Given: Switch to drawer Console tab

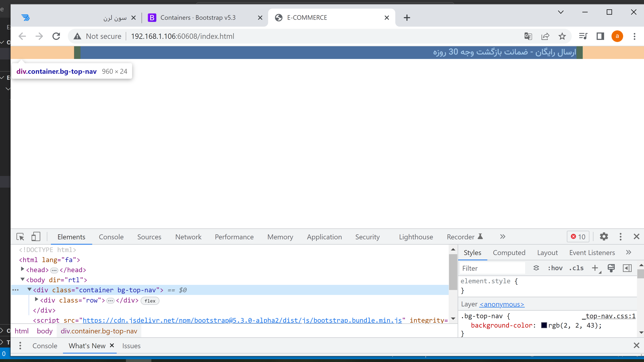Looking at the screenshot, I should pos(45,346).
